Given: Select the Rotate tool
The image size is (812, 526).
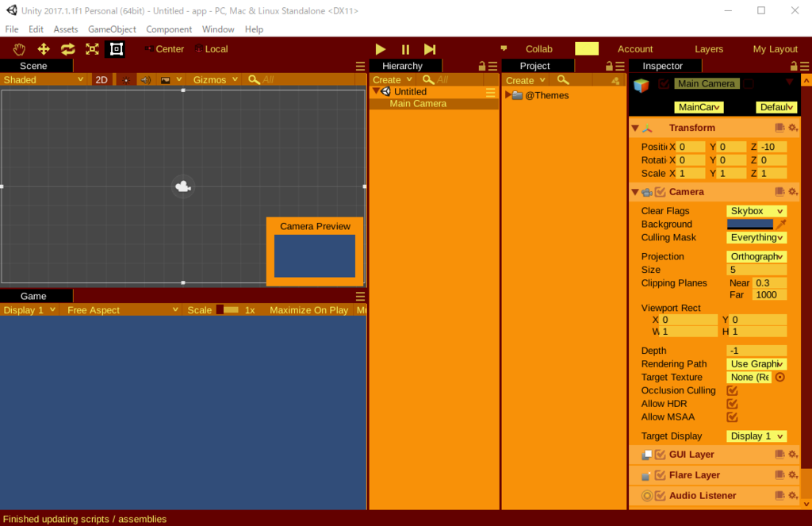Looking at the screenshot, I should tap(67, 48).
